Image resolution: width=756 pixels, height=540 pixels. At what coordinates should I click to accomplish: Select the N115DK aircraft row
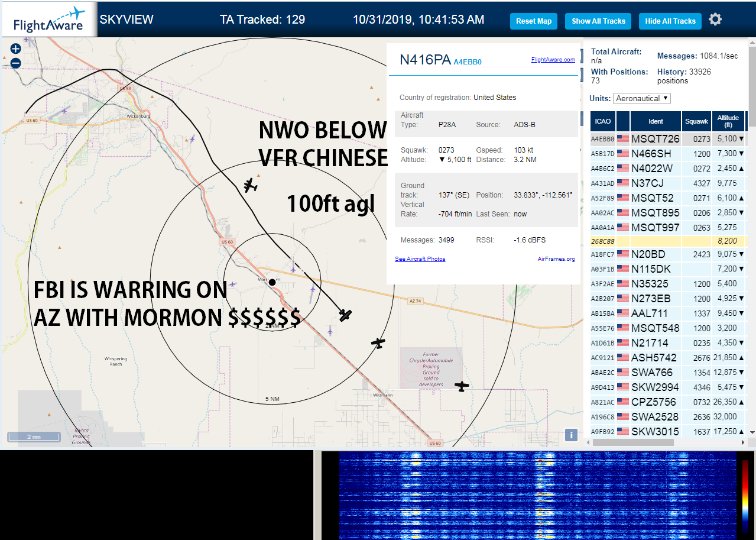point(668,269)
